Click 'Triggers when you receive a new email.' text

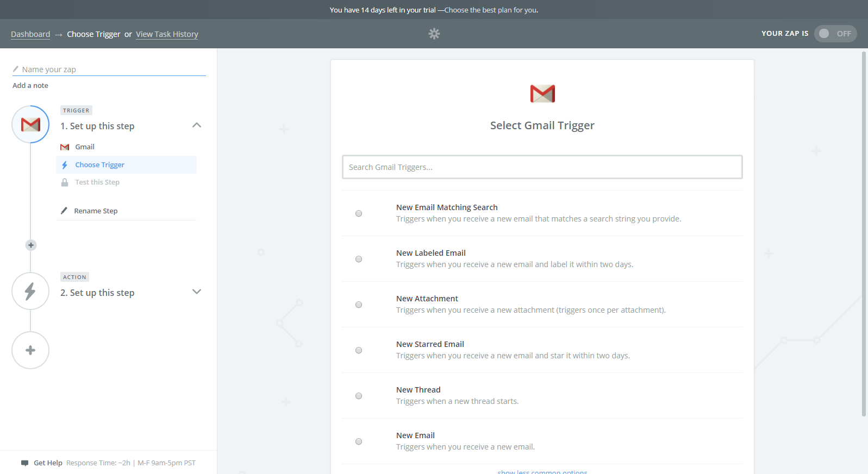point(465,447)
